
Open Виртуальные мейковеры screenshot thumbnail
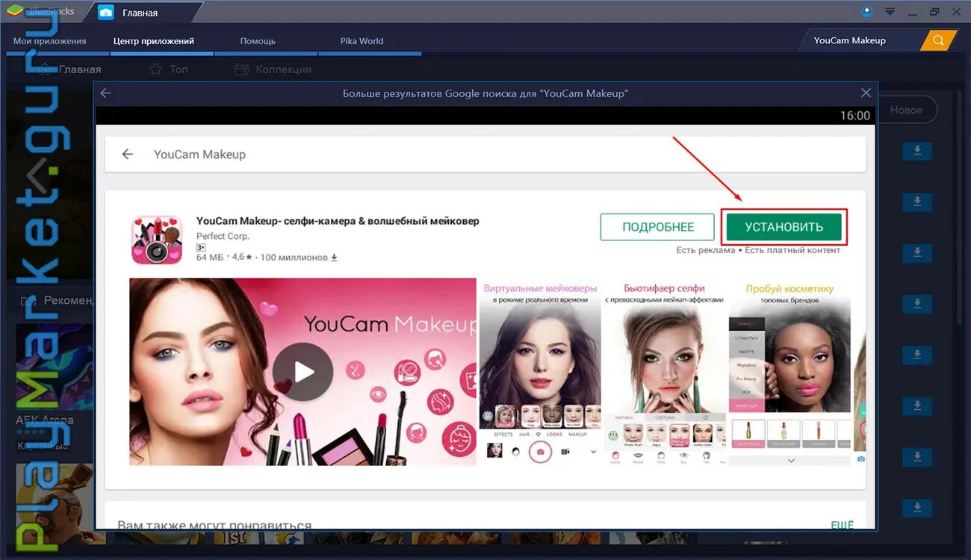[540, 373]
